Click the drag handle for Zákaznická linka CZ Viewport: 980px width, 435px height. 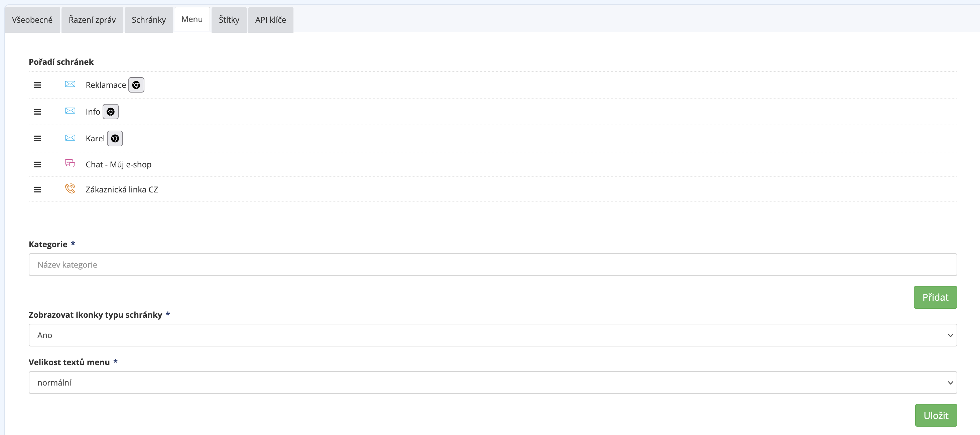pyautogui.click(x=37, y=189)
